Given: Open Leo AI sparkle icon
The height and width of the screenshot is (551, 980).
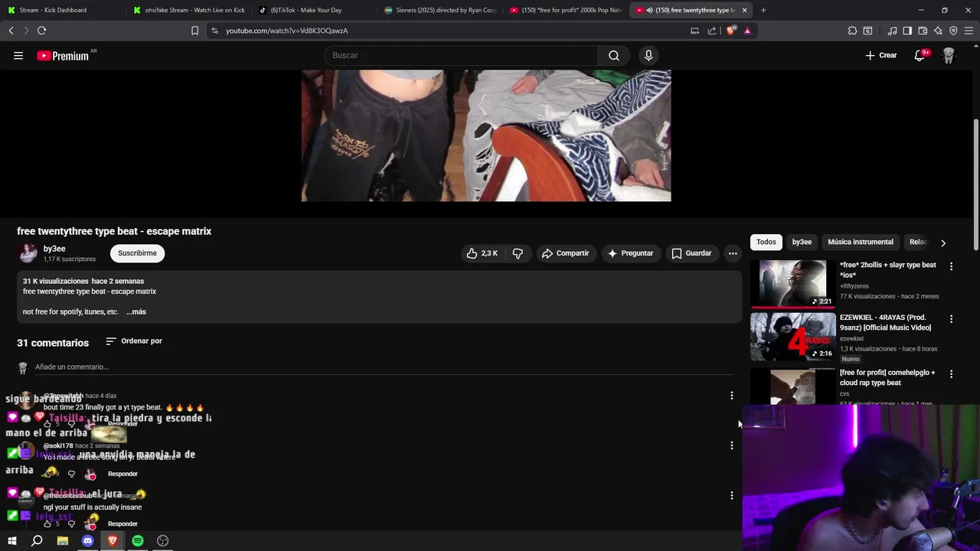Looking at the screenshot, I should [x=938, y=31].
